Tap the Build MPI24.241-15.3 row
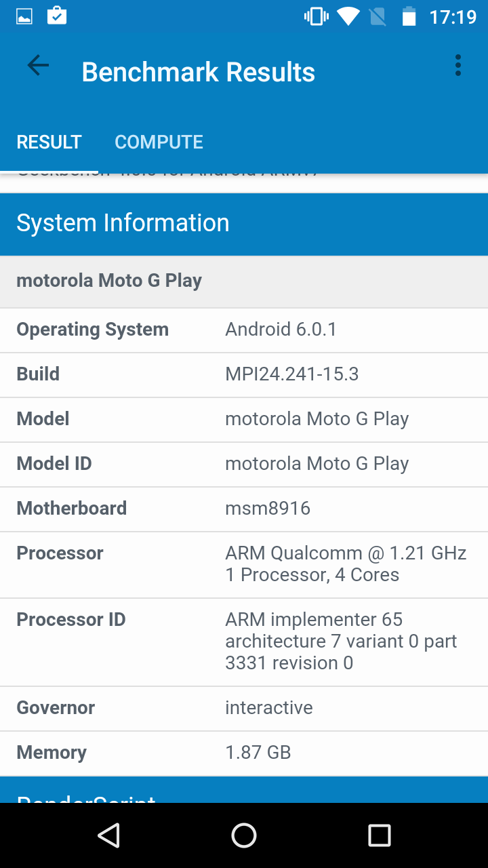Viewport: 488px width, 868px height. [244, 374]
